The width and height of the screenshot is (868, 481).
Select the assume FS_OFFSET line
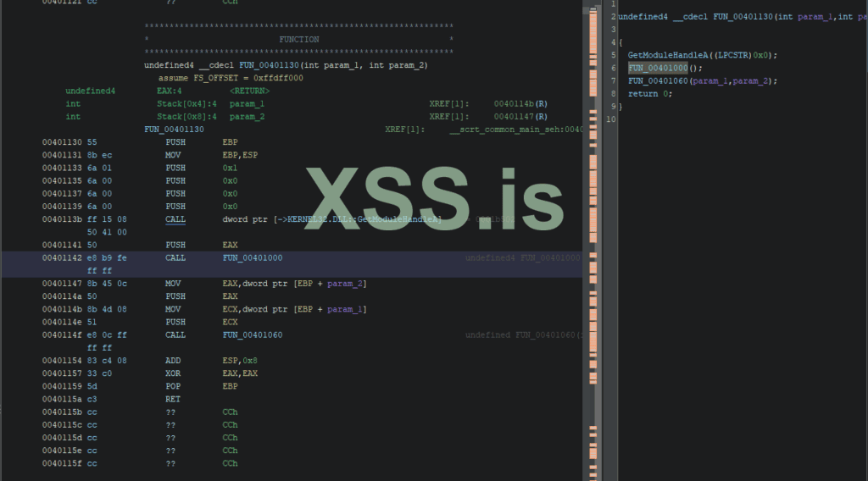(231, 78)
